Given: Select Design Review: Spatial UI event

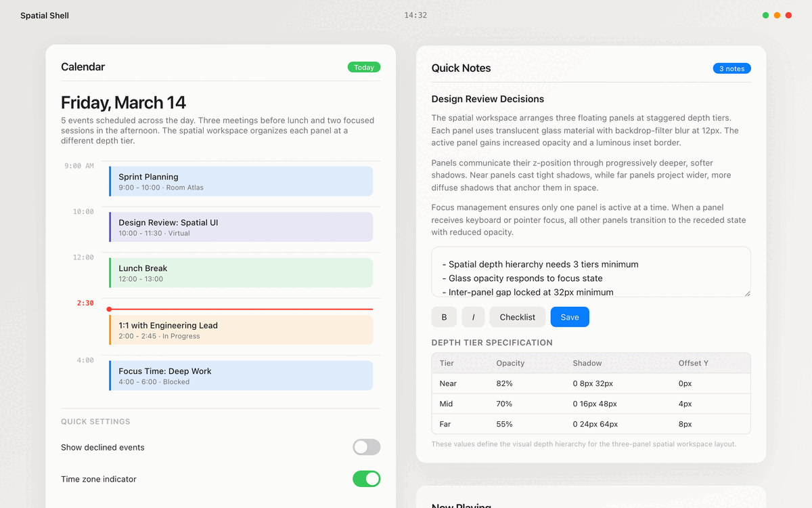Looking at the screenshot, I should coord(241,227).
